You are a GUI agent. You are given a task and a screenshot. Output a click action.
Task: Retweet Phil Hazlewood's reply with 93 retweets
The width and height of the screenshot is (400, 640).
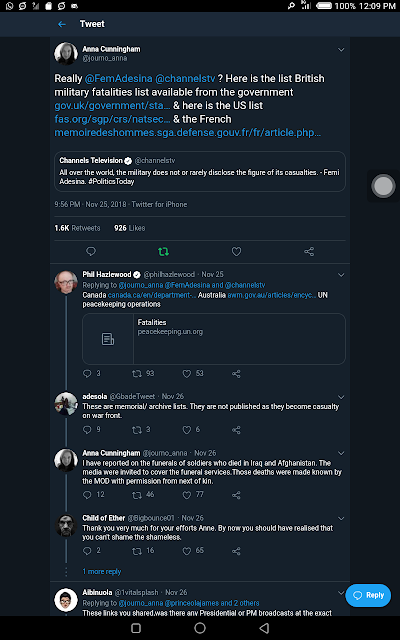(137, 373)
